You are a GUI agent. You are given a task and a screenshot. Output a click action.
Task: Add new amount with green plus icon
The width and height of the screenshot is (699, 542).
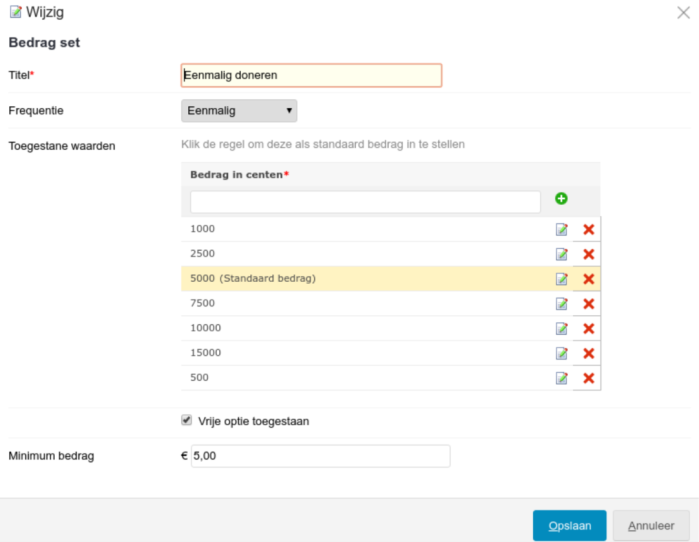(561, 199)
